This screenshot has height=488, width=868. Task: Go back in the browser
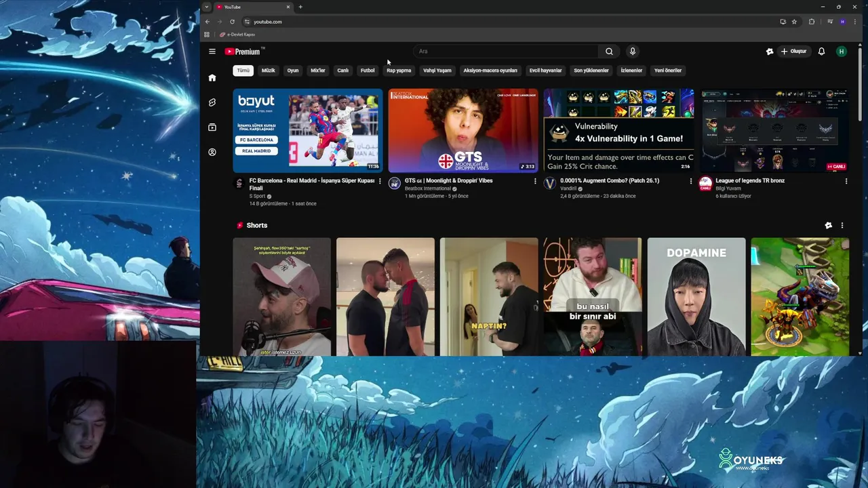pyautogui.click(x=208, y=22)
